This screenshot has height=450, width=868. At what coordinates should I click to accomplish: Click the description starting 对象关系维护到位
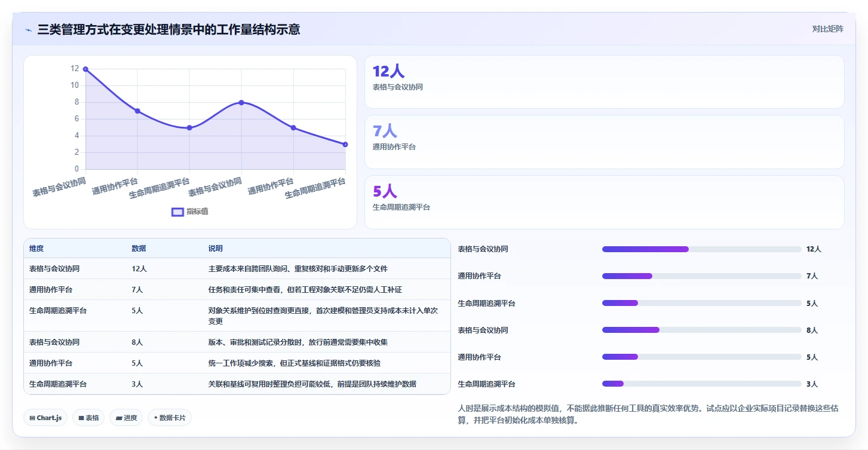[323, 316]
